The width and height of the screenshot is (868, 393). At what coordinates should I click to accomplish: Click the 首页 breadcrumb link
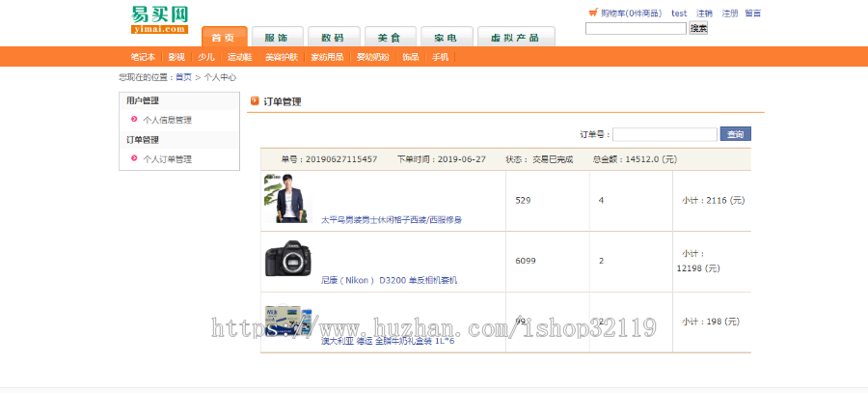pos(183,77)
